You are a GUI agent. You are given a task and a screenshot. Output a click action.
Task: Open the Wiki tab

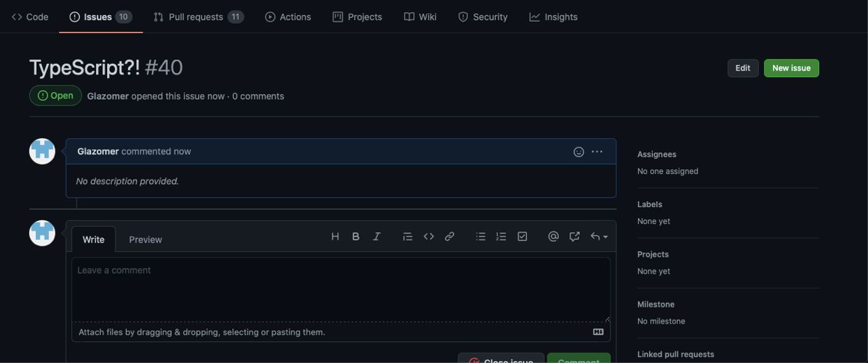click(420, 17)
